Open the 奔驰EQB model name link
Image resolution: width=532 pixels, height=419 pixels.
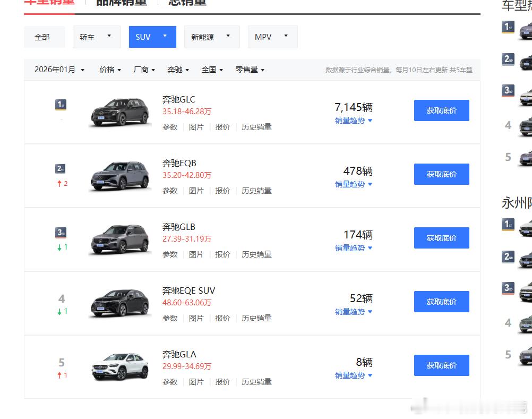[x=179, y=163]
